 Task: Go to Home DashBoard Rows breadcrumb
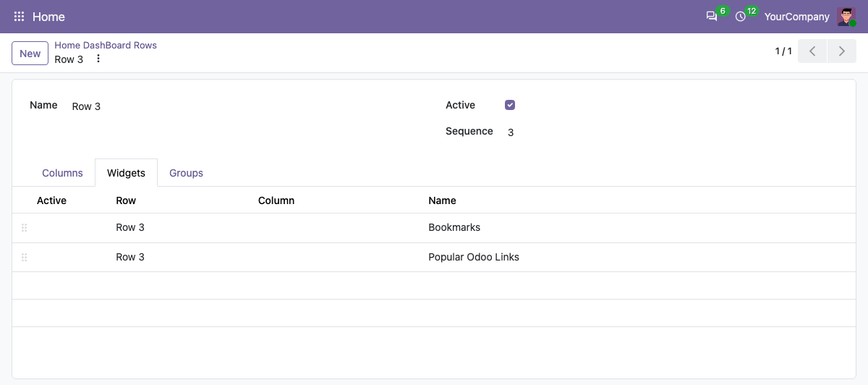(106, 45)
